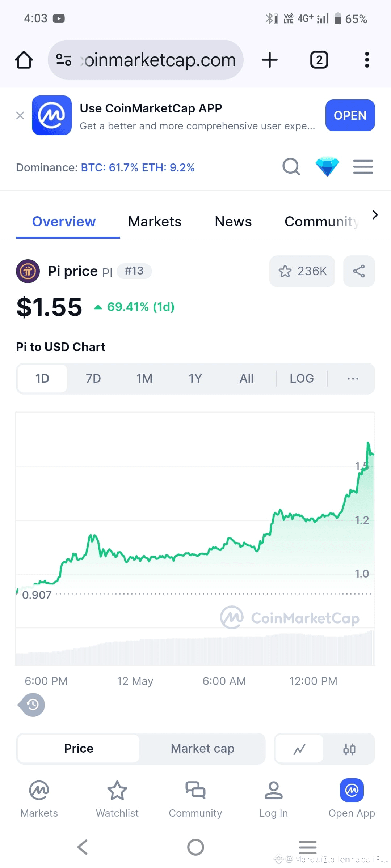Share the Pi price page
This screenshot has height=868, width=391.
click(359, 271)
